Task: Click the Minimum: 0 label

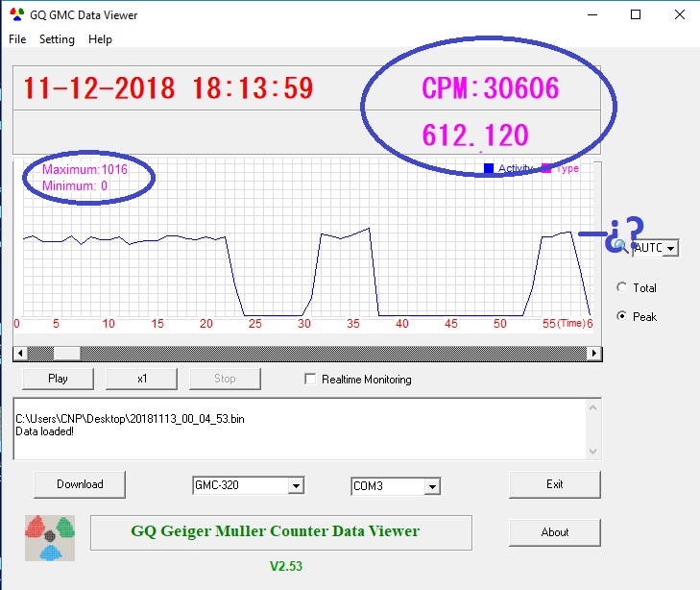Action: click(x=75, y=185)
